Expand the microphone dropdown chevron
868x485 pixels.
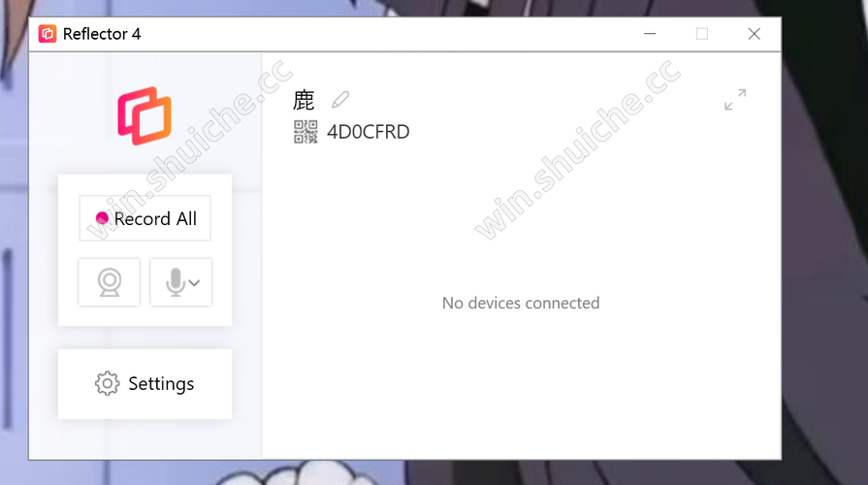coord(194,283)
